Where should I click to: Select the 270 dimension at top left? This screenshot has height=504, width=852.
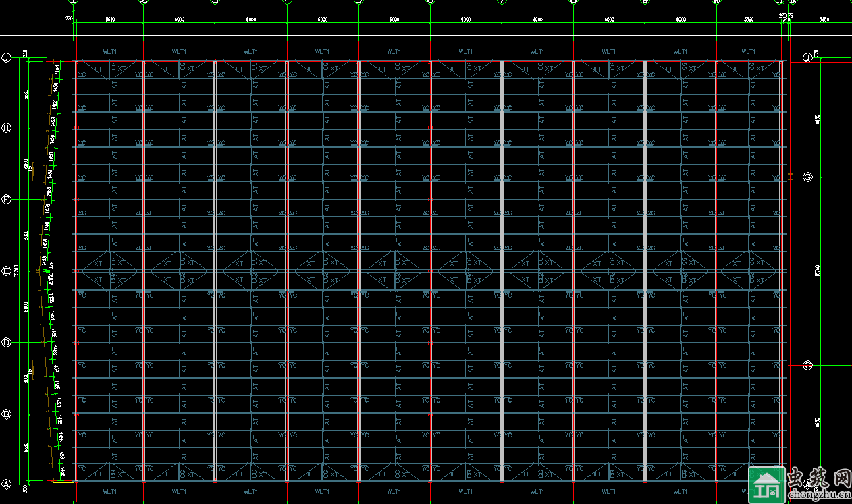(69, 20)
